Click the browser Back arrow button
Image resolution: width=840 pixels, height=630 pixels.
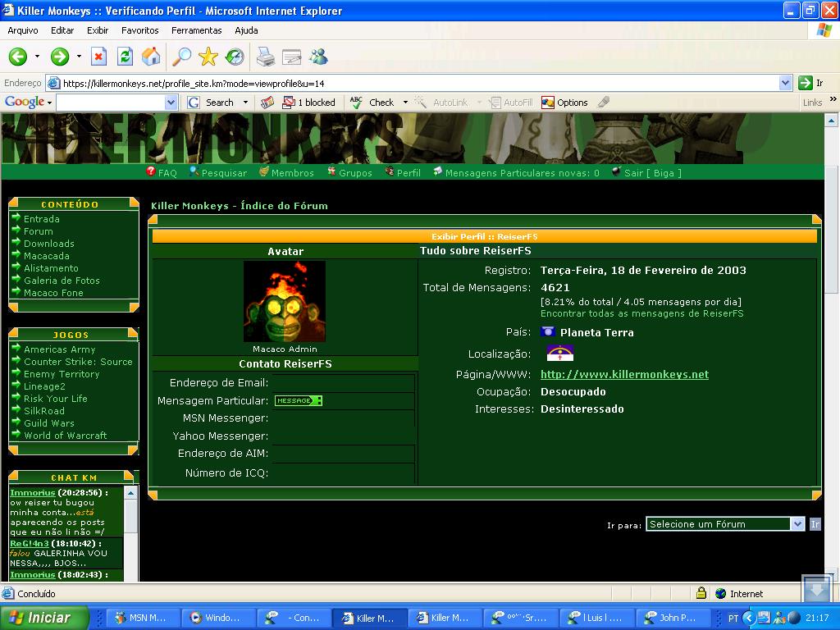(x=18, y=57)
